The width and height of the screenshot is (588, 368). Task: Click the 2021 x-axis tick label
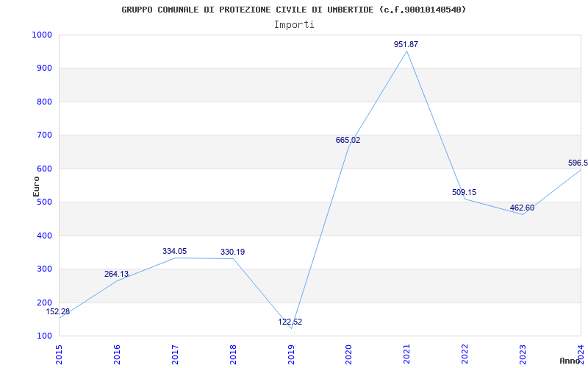click(407, 354)
